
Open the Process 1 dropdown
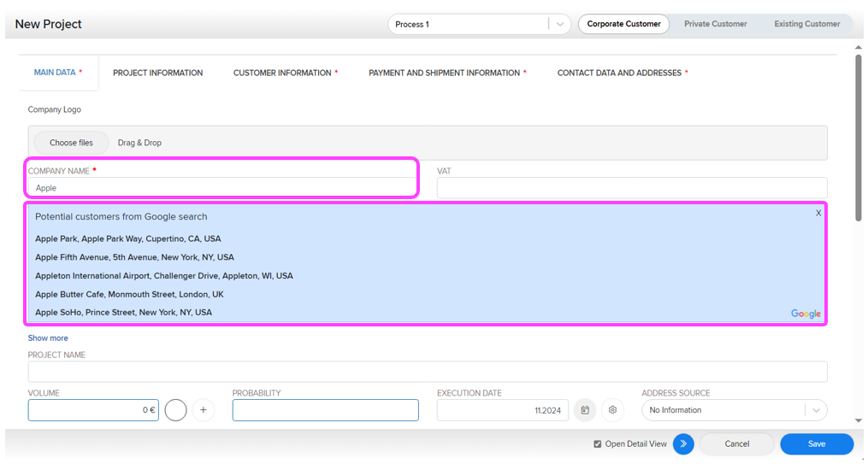(x=479, y=24)
